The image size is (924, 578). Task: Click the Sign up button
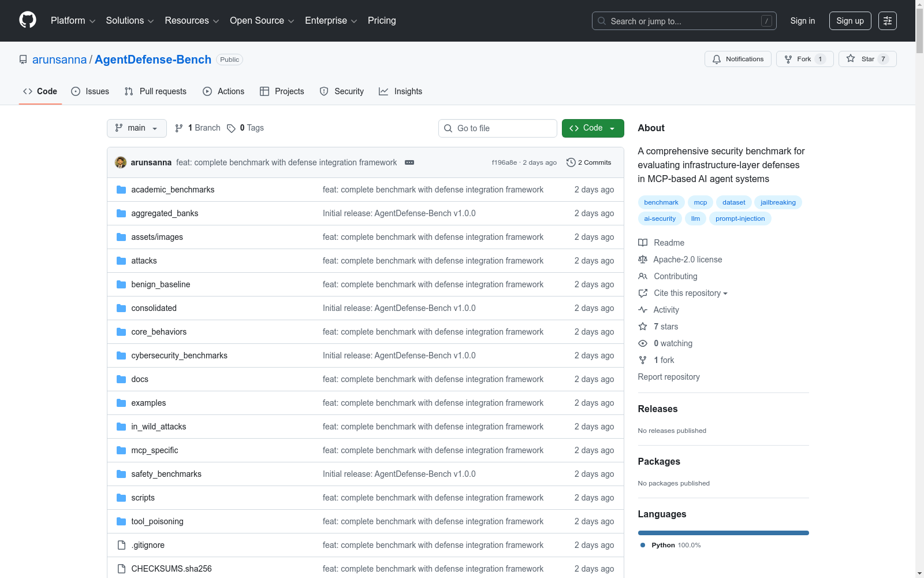850,21
